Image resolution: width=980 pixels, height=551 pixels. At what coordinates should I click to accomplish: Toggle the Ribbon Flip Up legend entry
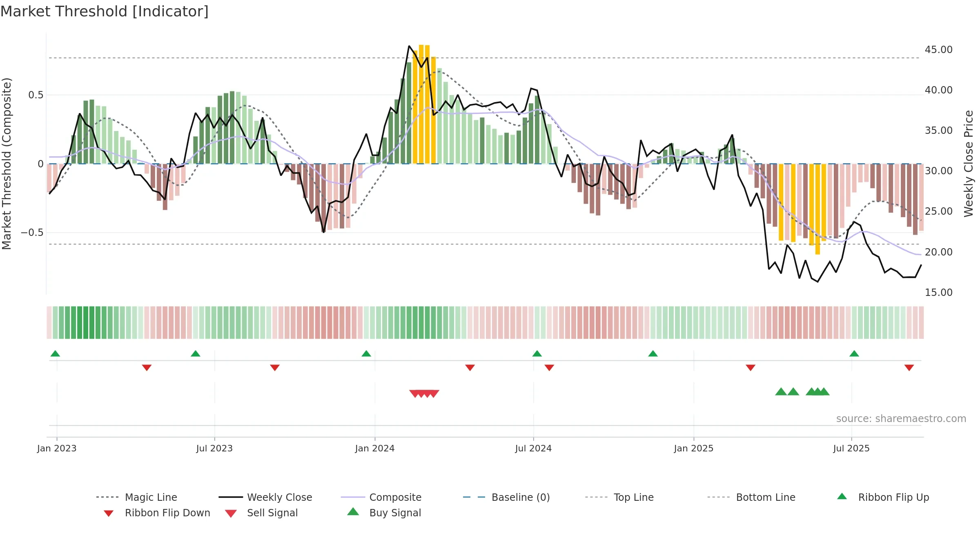883,497
